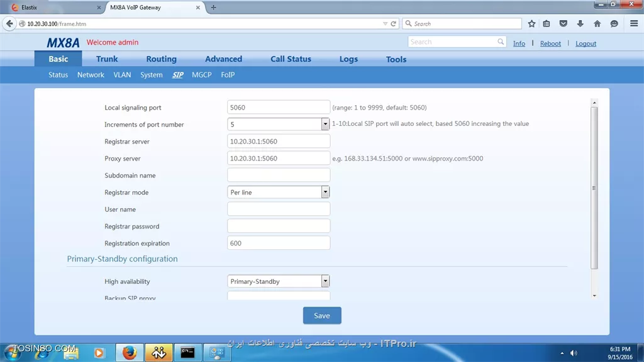Reload page with the refresh icon

tap(394, 23)
